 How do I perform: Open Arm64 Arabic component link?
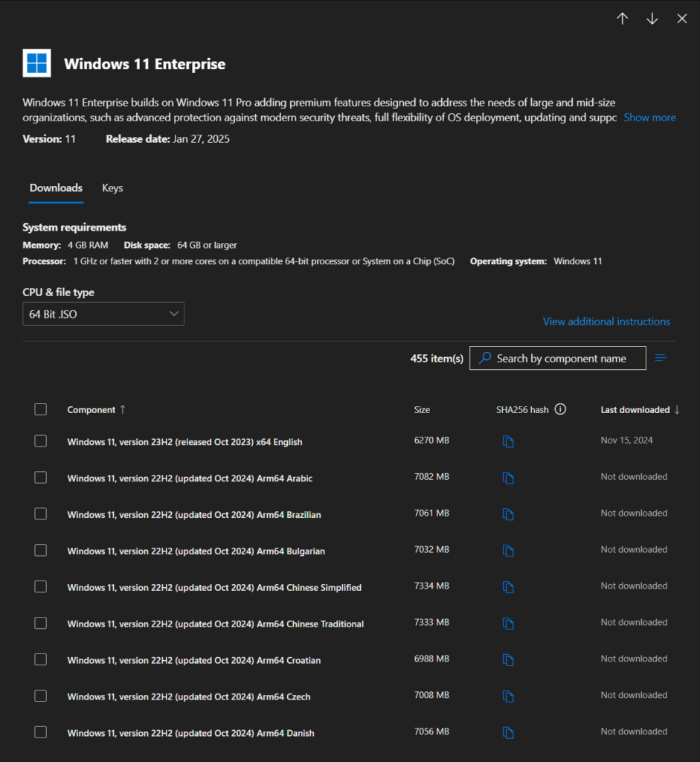pos(190,478)
